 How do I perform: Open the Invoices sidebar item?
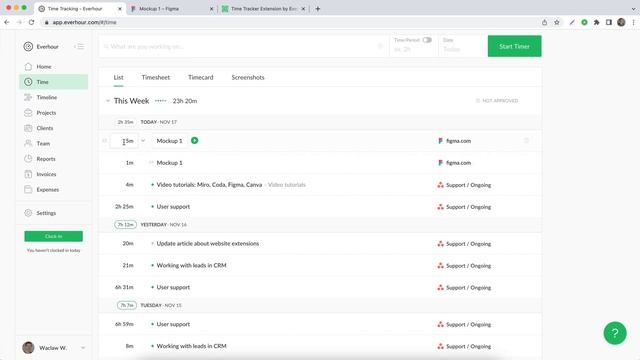click(x=46, y=174)
